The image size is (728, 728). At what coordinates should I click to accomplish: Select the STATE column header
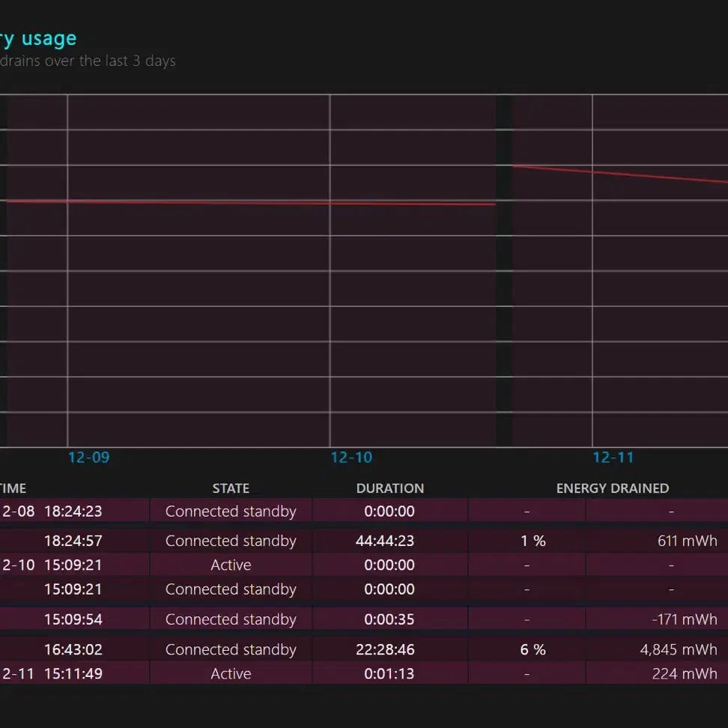(231, 488)
